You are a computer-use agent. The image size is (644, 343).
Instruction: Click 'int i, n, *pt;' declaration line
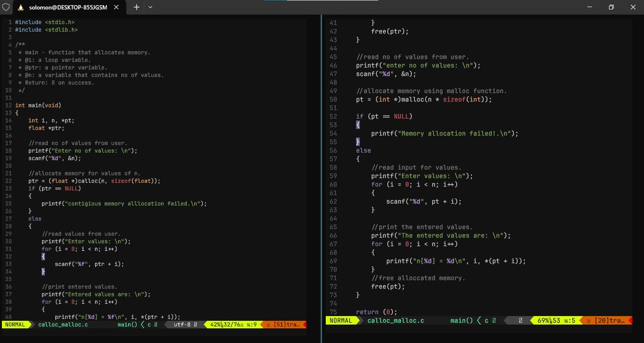tap(52, 121)
